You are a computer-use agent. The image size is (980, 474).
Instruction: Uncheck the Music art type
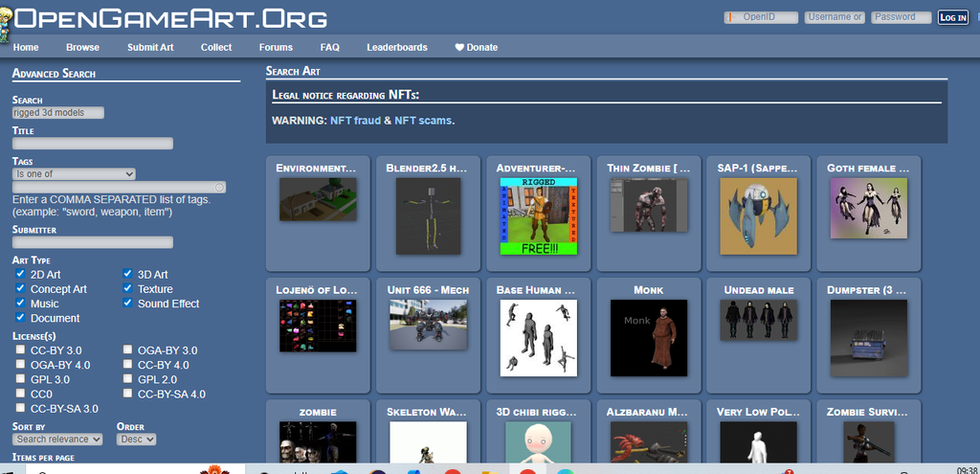click(20, 304)
